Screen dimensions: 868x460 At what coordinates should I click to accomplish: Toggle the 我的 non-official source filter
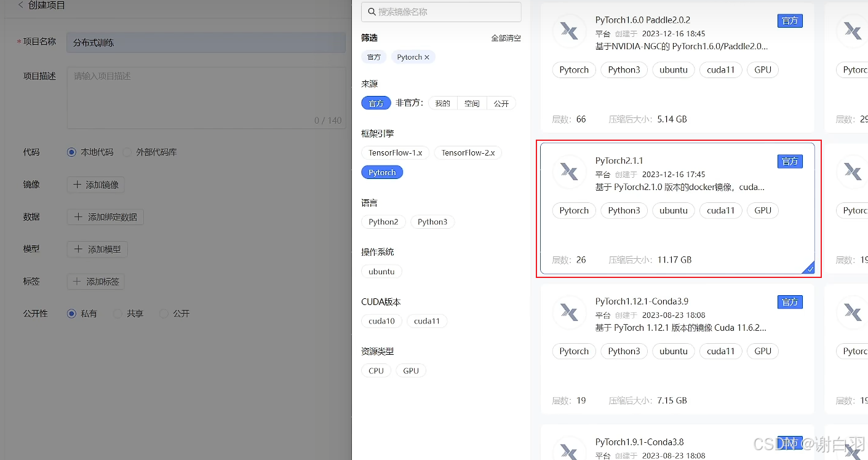[x=443, y=103]
